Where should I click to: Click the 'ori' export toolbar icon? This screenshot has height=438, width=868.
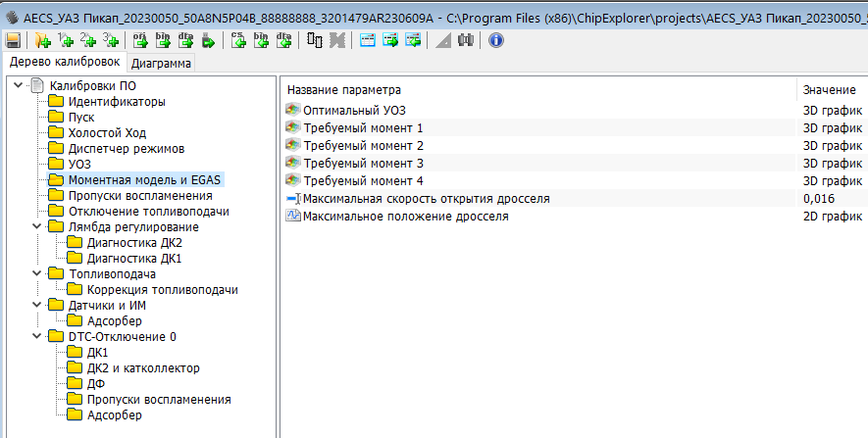click(139, 40)
